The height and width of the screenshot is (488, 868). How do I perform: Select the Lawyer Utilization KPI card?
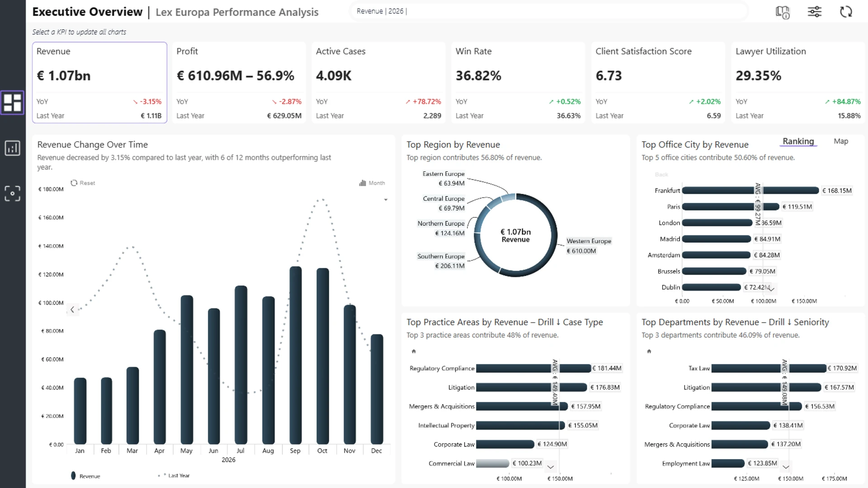(x=798, y=83)
